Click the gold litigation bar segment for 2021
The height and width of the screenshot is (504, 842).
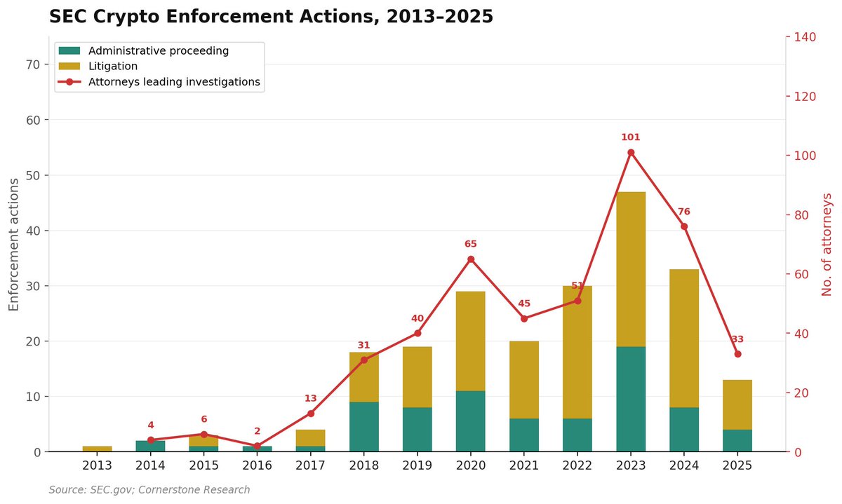[524, 380]
